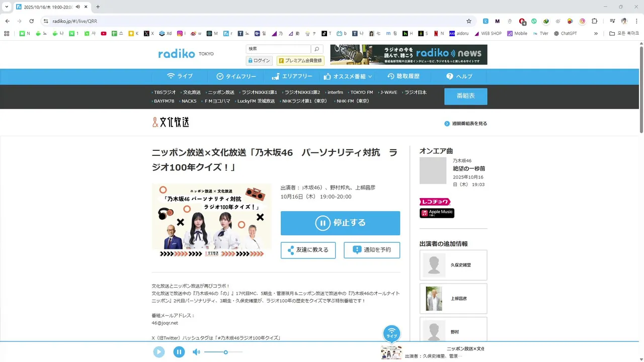Image resolution: width=644 pixels, height=362 pixels.
Task: Go back to previous page
Action: [x=7, y=21]
